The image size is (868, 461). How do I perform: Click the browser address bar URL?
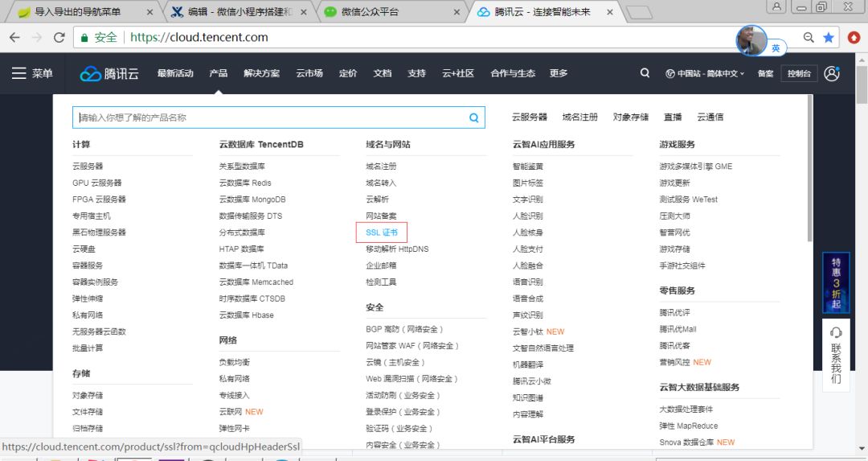(199, 37)
